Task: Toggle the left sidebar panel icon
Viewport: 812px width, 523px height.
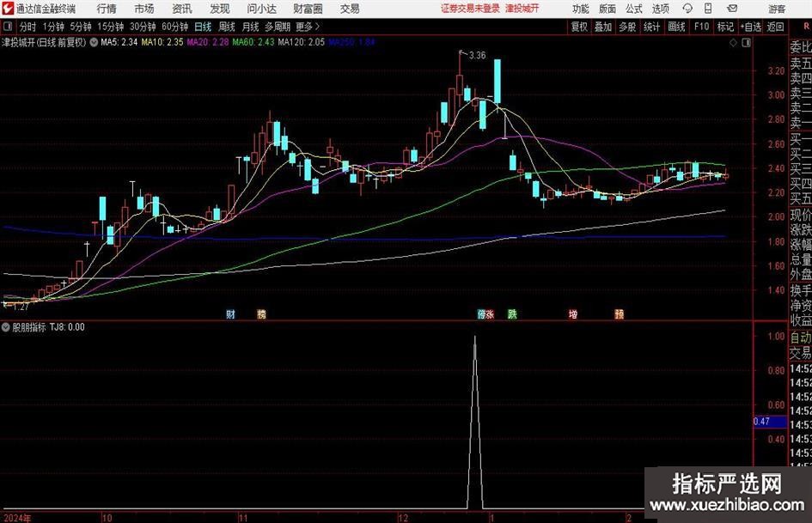Action: pyautogui.click(x=8, y=27)
